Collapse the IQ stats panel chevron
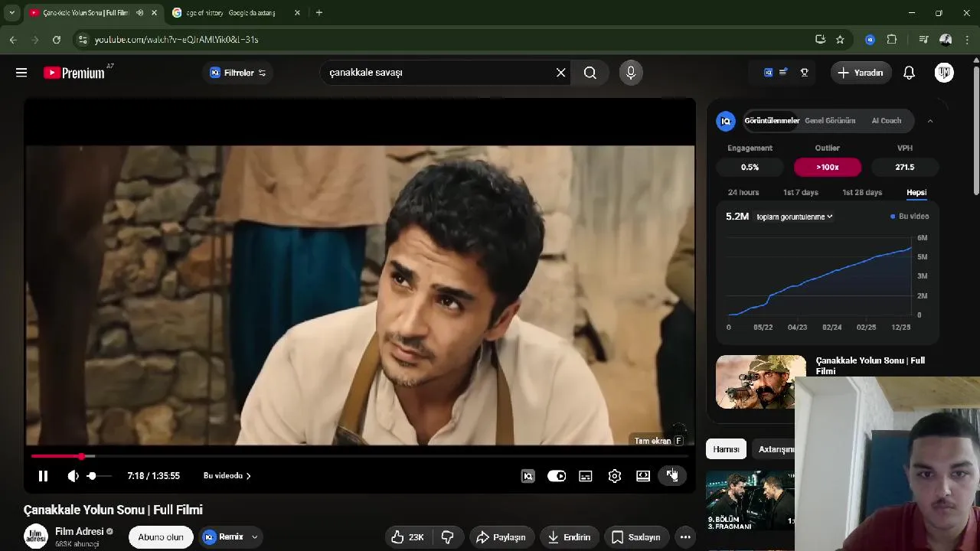The width and height of the screenshot is (980, 551). [x=930, y=121]
